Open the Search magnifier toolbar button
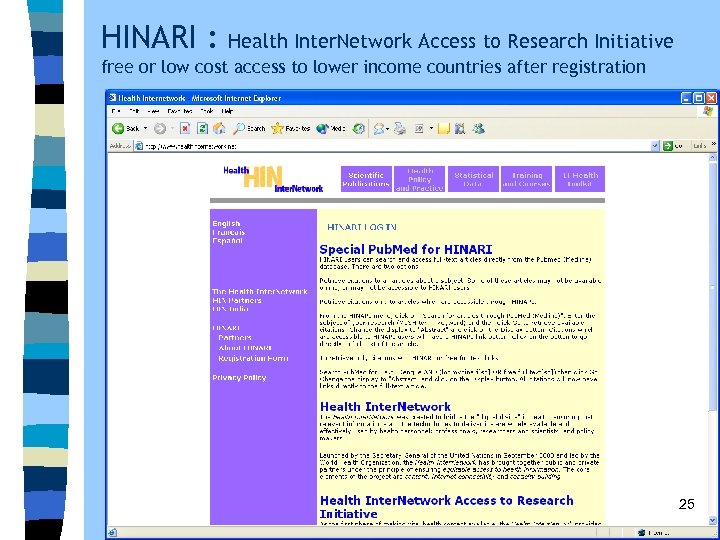Image resolution: width=720 pixels, height=540 pixels. click(249, 129)
